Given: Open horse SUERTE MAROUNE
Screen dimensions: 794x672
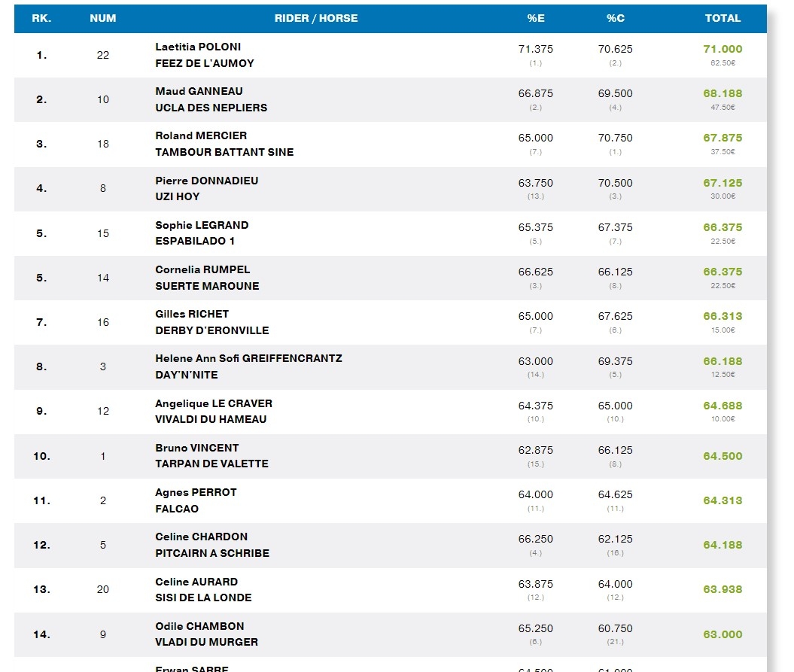Looking at the screenshot, I should 207,286.
